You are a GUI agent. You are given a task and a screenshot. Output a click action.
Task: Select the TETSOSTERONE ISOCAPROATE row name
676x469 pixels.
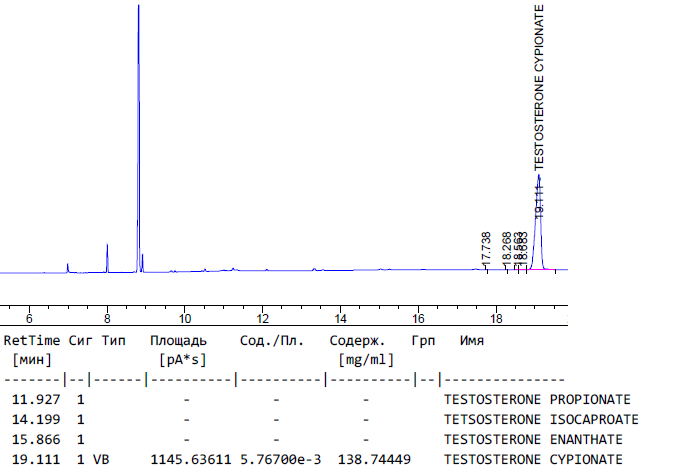pyautogui.click(x=541, y=419)
